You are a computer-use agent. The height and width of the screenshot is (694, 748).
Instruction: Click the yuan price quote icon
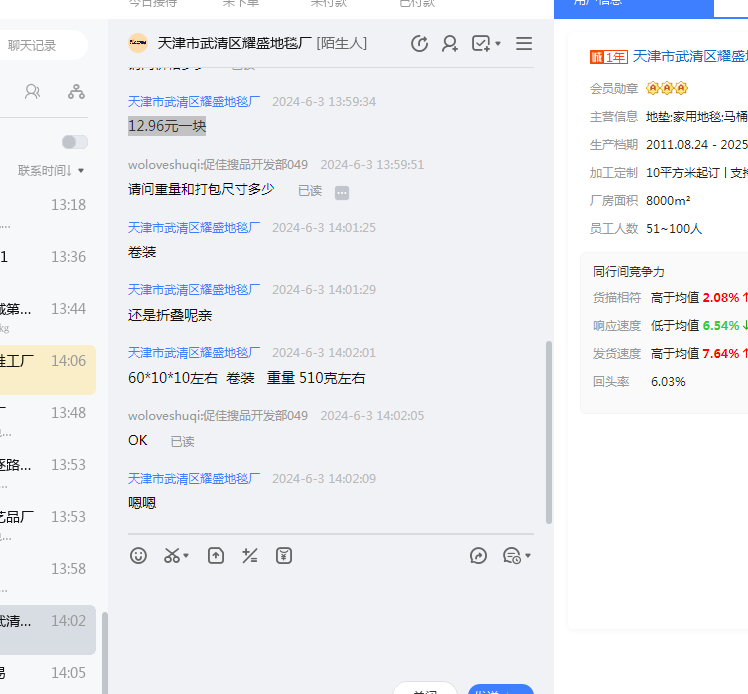tap(284, 556)
